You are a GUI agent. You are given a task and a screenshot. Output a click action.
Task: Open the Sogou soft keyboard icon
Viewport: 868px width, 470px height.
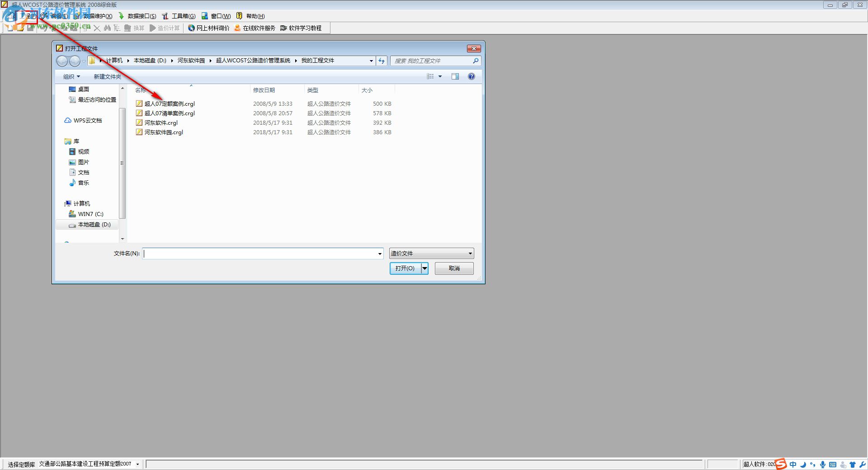(x=833, y=465)
